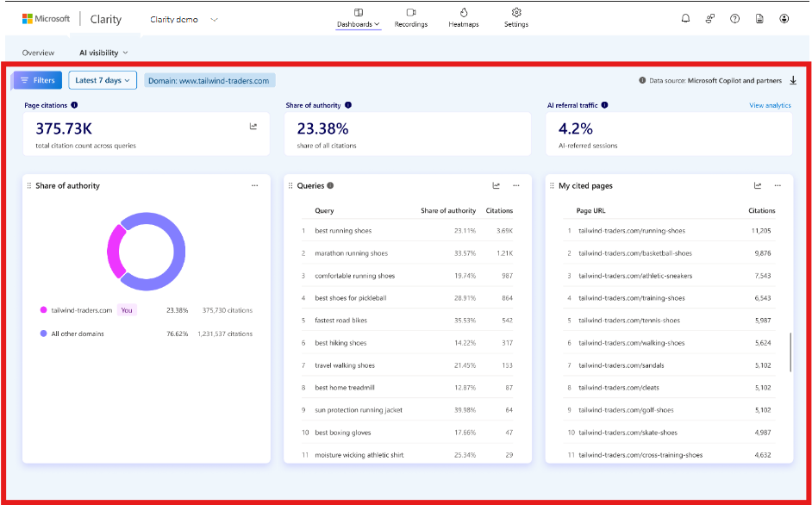
Task: Open tailwind-traders.com/sandals page row
Action: [x=669, y=365]
